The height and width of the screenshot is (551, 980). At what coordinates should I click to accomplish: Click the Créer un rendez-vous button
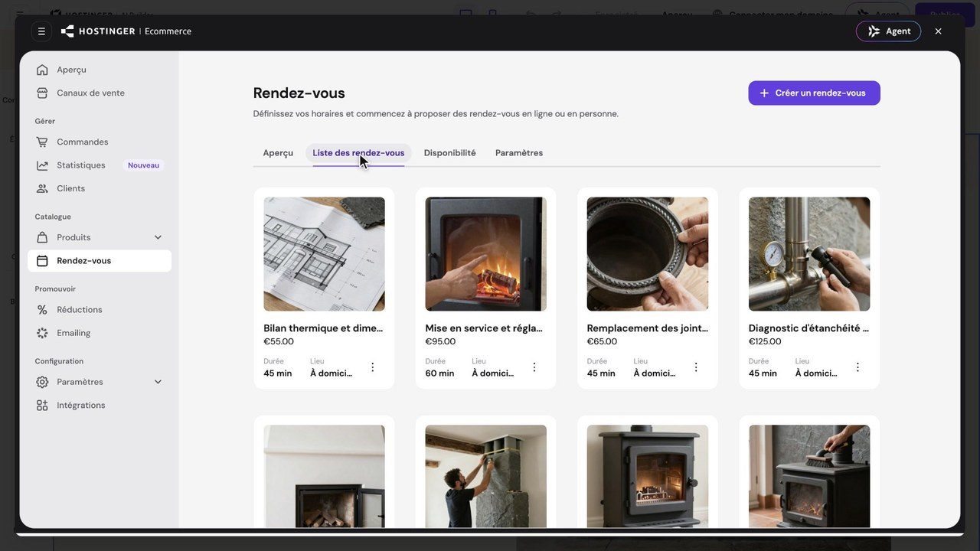814,93
